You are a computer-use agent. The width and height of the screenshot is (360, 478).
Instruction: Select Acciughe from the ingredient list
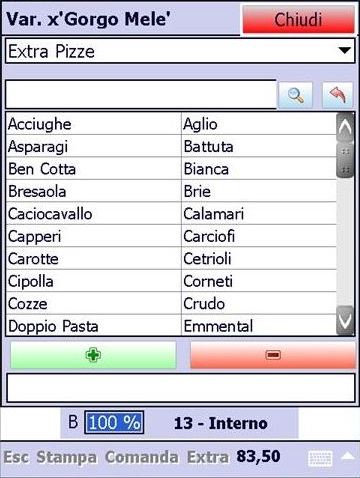(x=93, y=124)
